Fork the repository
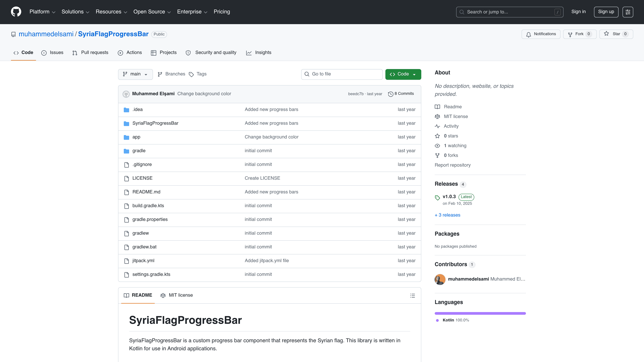This screenshot has width=644, height=362. point(579,34)
